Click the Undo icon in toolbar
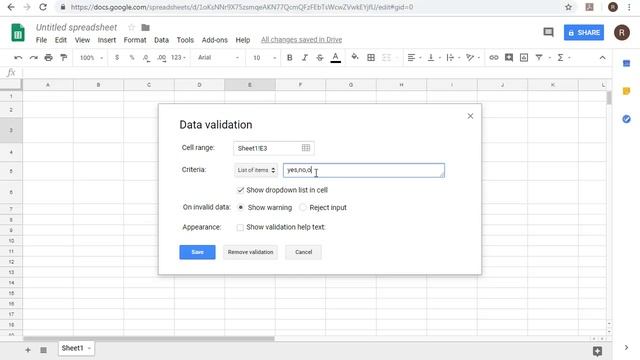The width and height of the screenshot is (640, 360). (18, 58)
